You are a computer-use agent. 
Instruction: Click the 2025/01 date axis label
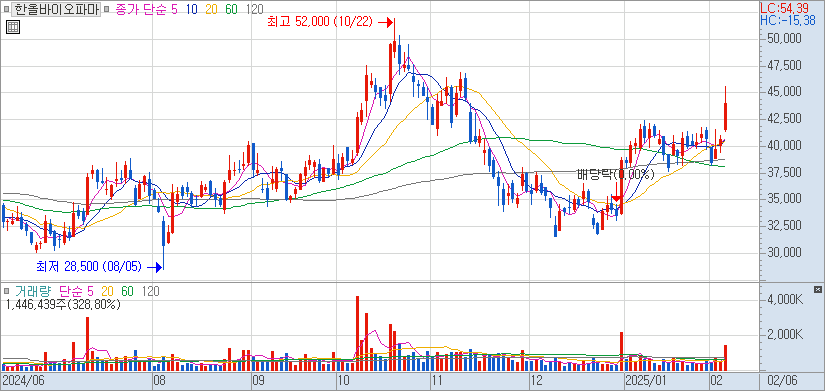pyautogui.click(x=645, y=380)
